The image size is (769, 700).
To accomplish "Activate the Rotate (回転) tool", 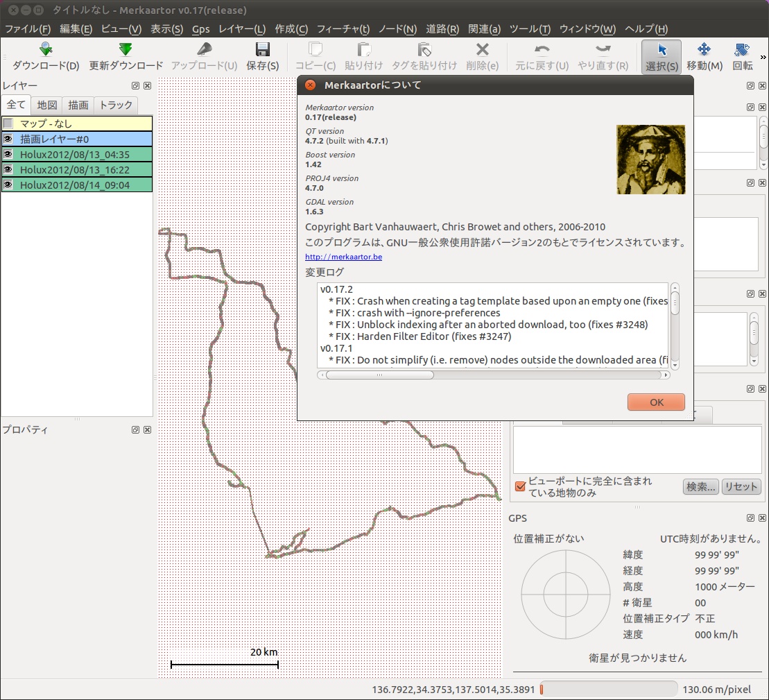I will tap(742, 57).
